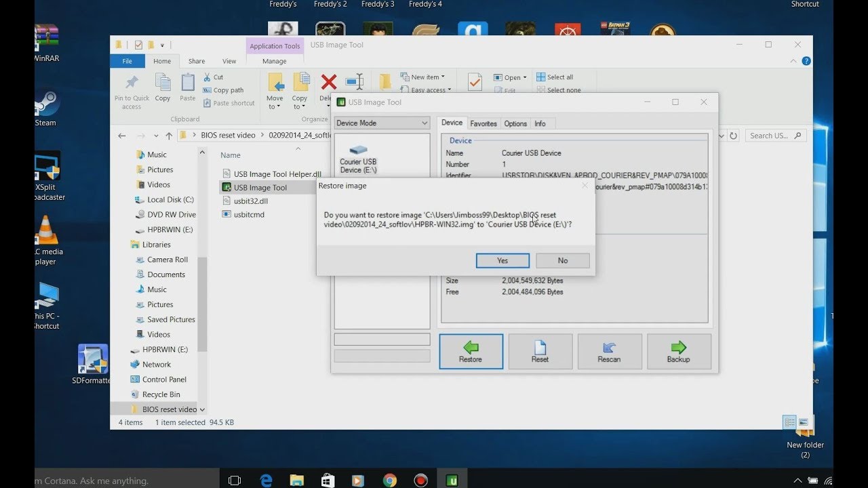
Task: Click the Rescan button in USB Image Tool
Action: pos(609,351)
